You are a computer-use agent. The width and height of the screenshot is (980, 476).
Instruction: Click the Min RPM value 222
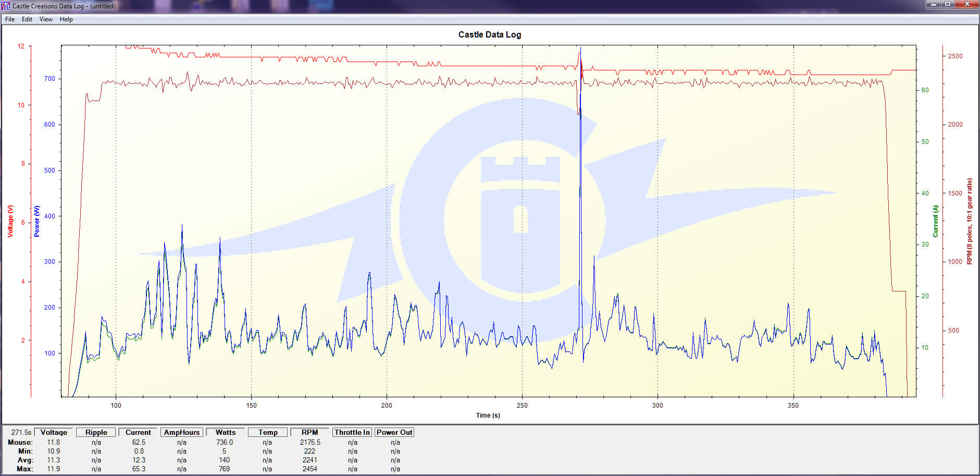point(310,451)
